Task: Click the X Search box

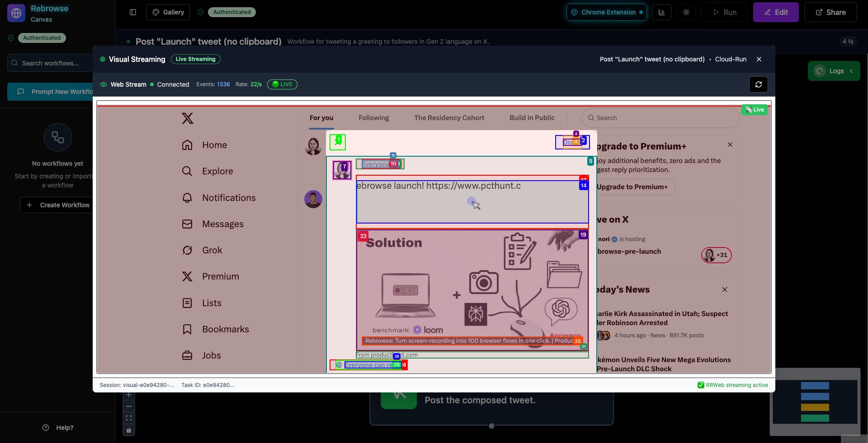Action: pyautogui.click(x=660, y=118)
